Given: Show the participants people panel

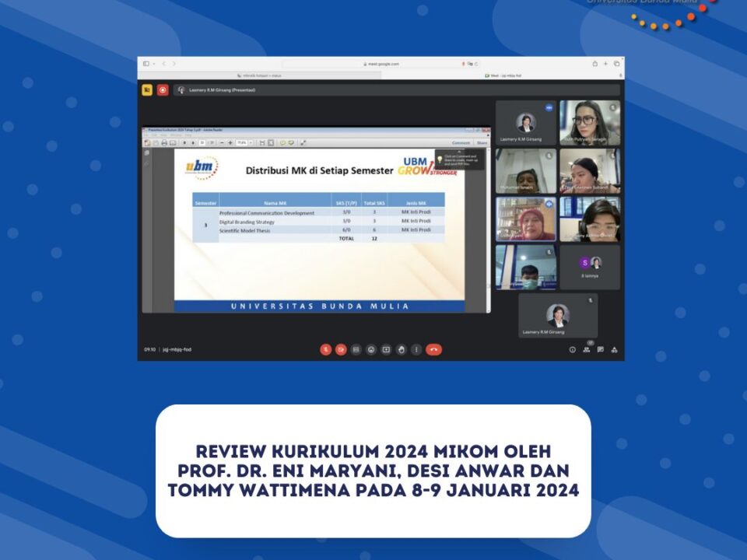Looking at the screenshot, I should coord(587,349).
